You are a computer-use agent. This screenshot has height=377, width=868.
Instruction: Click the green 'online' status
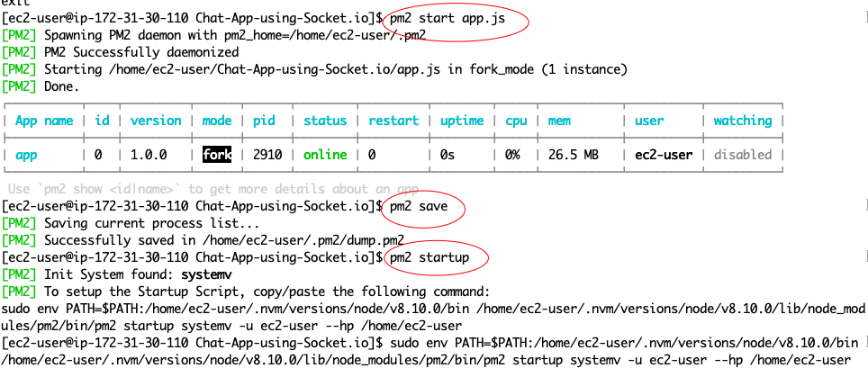pyautogui.click(x=325, y=155)
